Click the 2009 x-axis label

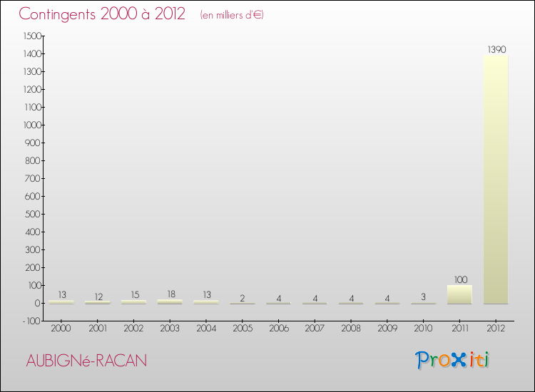tap(387, 329)
